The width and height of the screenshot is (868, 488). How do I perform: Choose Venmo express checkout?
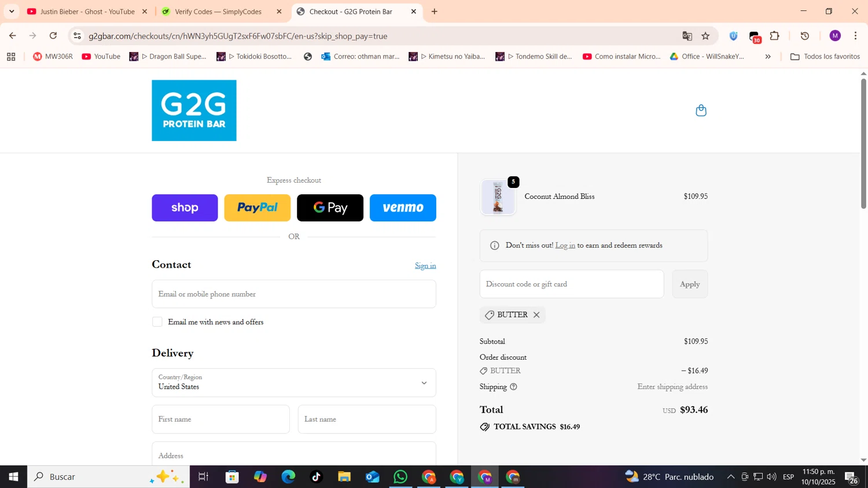coord(403,208)
